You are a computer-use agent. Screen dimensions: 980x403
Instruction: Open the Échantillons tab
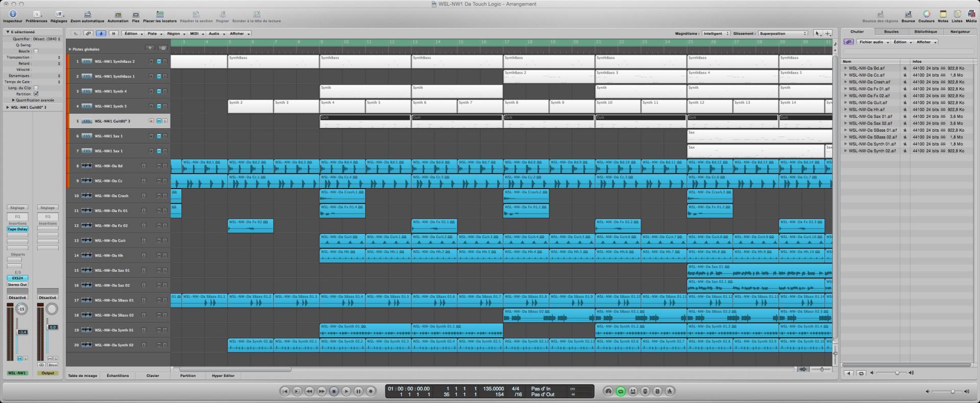click(x=118, y=375)
